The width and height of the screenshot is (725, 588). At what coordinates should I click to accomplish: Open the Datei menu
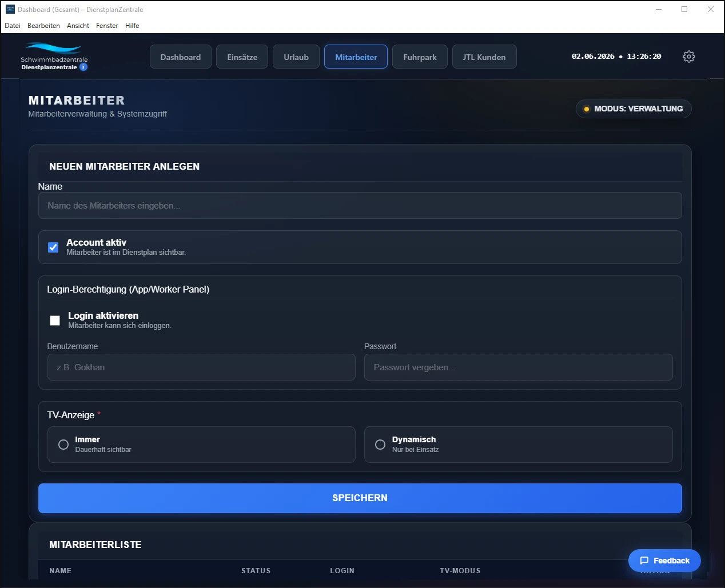(13, 26)
